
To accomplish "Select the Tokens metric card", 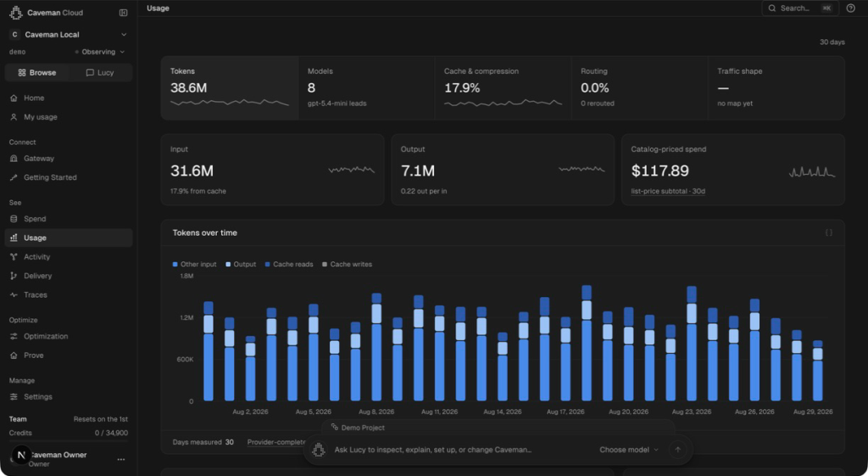I will click(x=230, y=87).
